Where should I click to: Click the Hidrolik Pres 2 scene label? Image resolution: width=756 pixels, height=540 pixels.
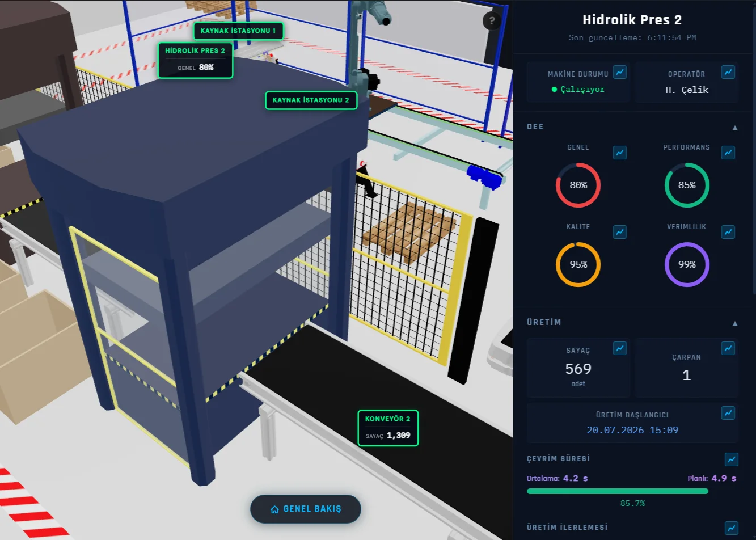[x=195, y=60]
